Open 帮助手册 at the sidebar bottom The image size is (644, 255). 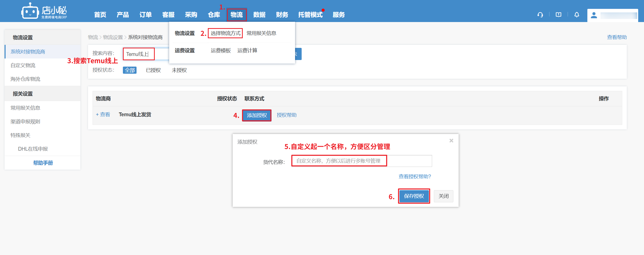tap(43, 163)
